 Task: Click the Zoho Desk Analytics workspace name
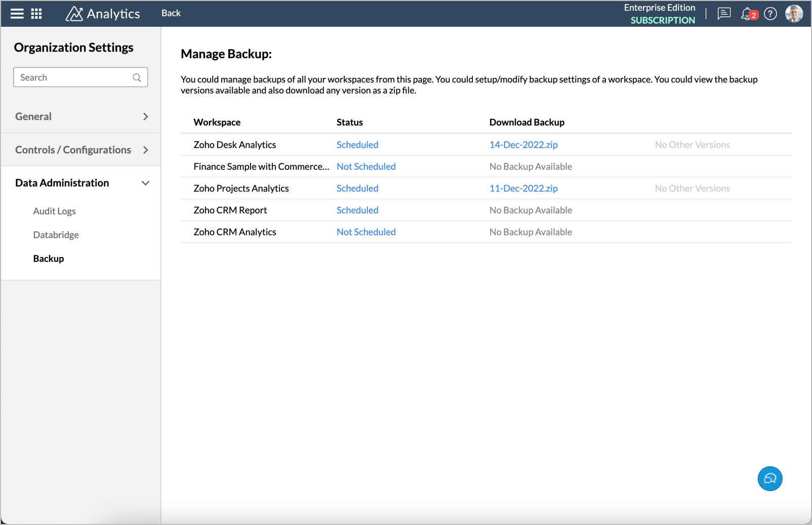click(235, 145)
